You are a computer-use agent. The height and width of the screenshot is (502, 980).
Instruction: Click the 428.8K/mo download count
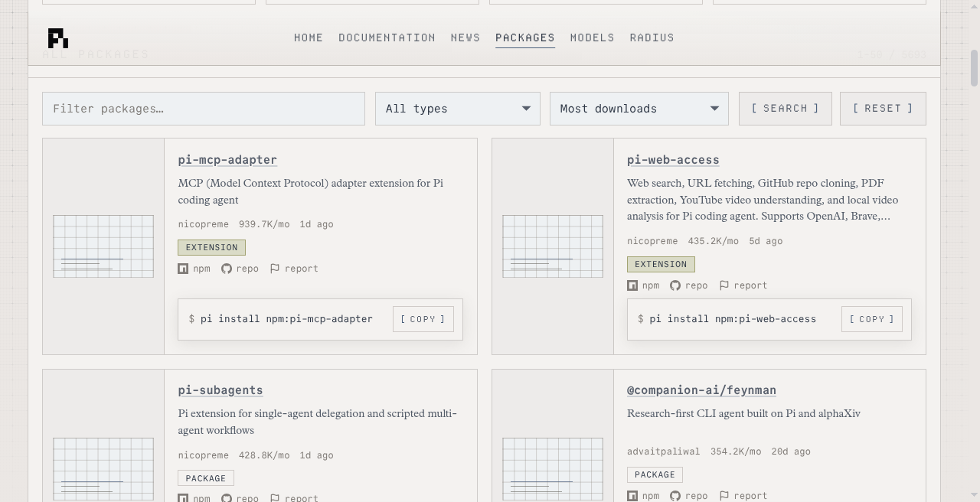[264, 455]
